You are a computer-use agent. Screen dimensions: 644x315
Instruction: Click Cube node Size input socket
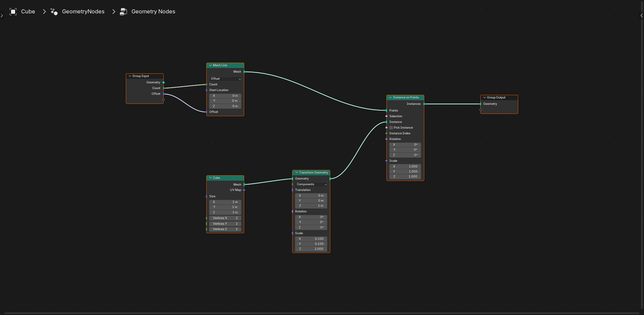[206, 196]
